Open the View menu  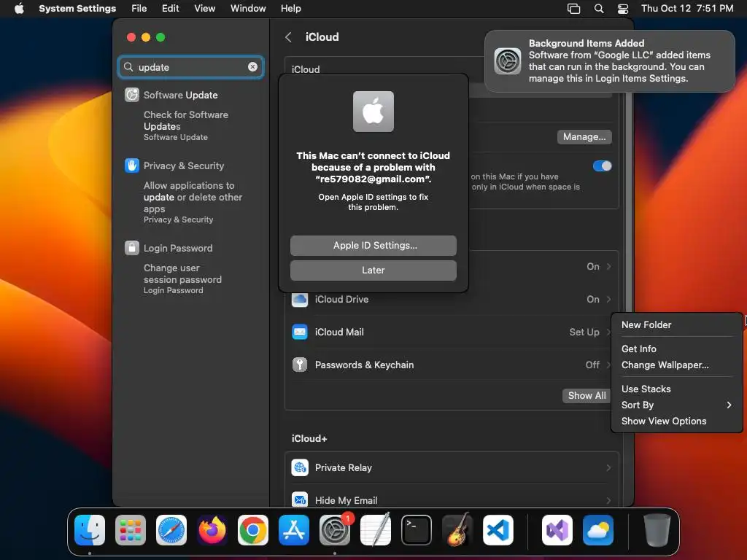(x=204, y=8)
